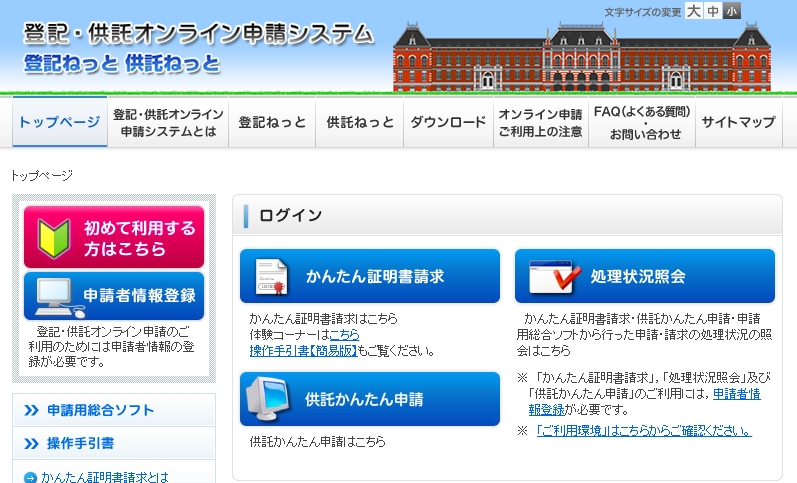Click the red brick building header image
Screen dimensions: 797x483
(582, 57)
